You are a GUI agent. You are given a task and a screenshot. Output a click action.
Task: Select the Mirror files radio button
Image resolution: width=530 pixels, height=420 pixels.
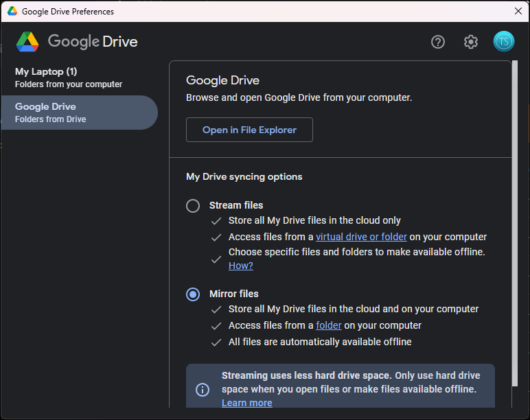(x=194, y=294)
